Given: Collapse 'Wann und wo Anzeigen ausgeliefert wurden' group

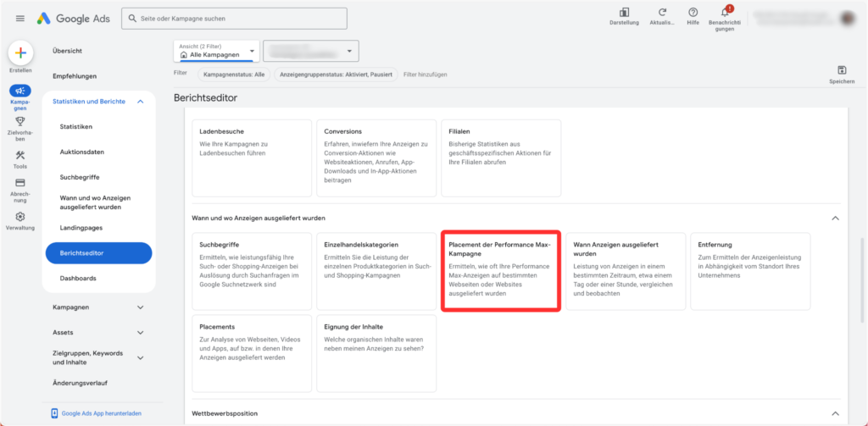Looking at the screenshot, I should point(835,219).
